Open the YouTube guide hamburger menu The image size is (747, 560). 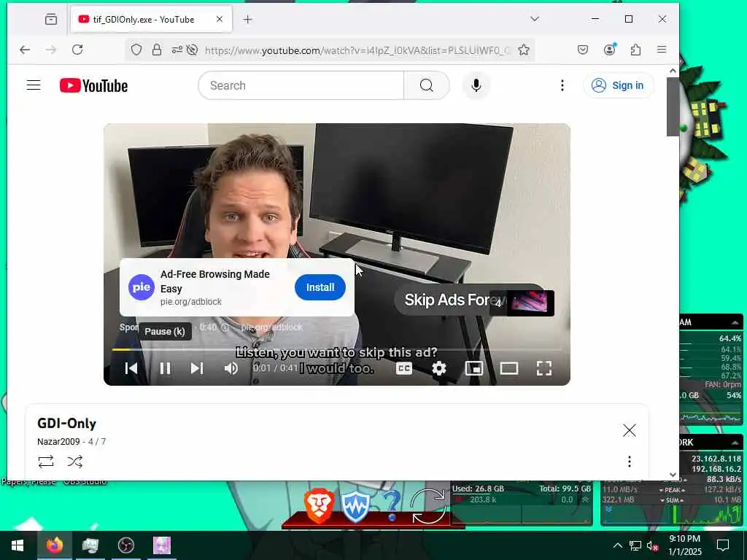(34, 85)
